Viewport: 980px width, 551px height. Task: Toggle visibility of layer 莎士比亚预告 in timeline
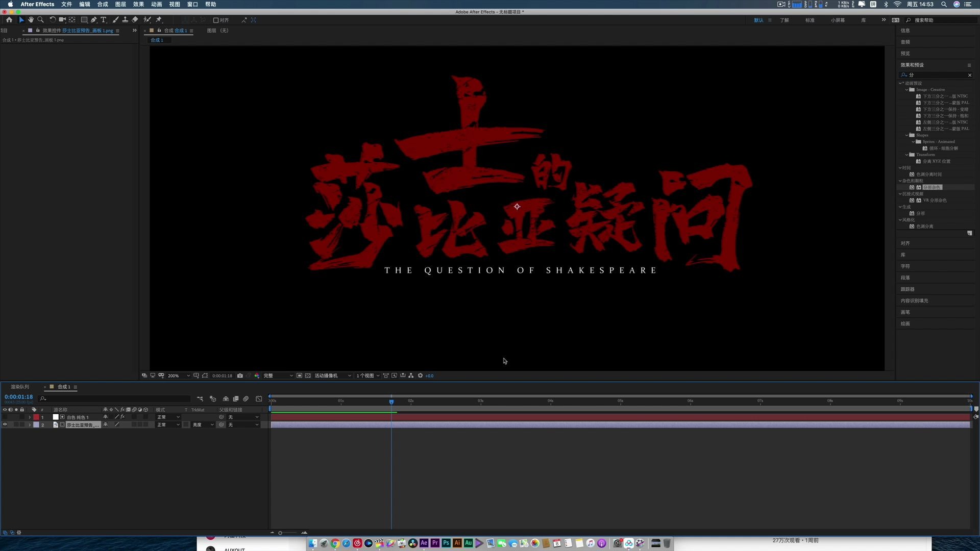(5, 424)
